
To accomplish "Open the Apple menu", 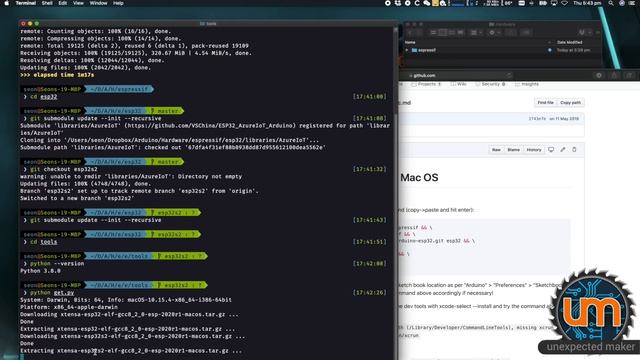I will pos(6,3).
